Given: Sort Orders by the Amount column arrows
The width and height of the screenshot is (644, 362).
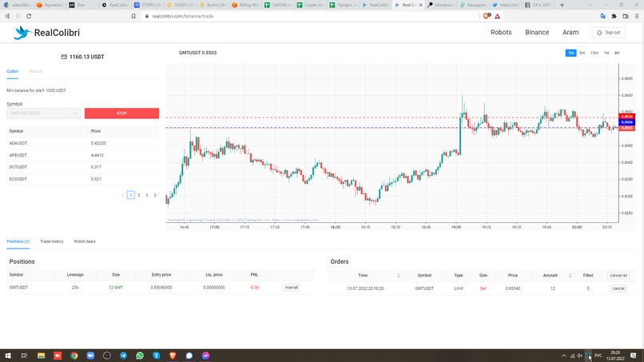Looking at the screenshot, I should pyautogui.click(x=570, y=276).
